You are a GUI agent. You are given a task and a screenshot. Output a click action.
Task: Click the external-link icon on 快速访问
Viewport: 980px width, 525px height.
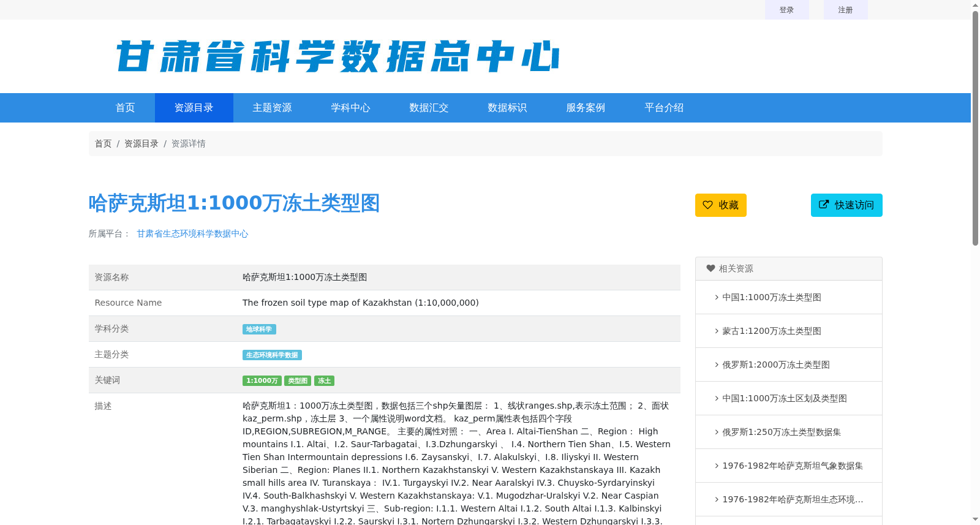click(824, 205)
